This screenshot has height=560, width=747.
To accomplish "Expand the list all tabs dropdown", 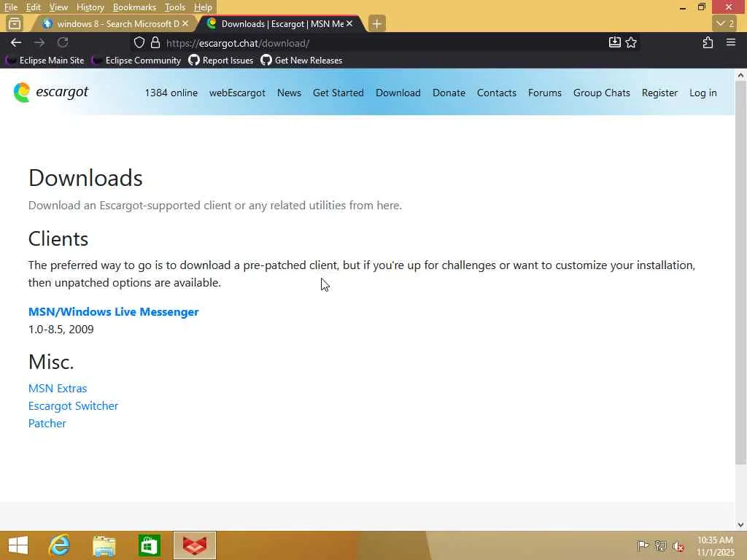I will tap(725, 23).
